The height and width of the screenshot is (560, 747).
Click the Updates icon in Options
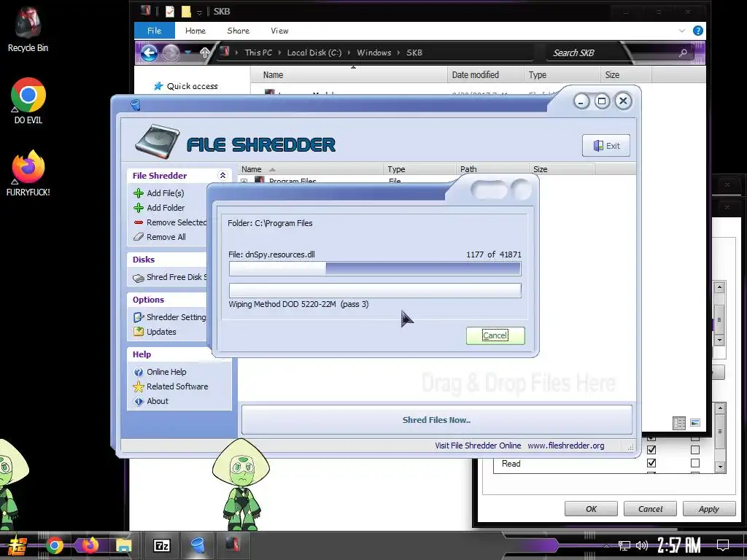coord(139,332)
